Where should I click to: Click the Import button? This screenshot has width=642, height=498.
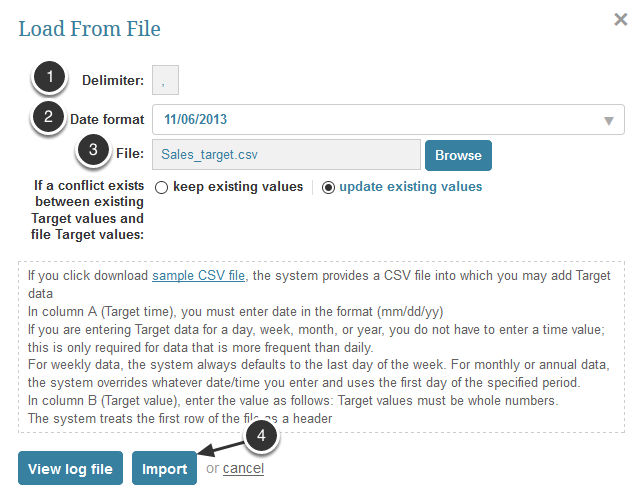[x=165, y=468]
